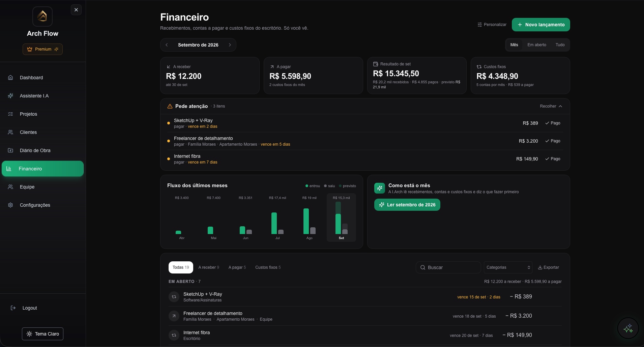Viewport: 644px width, 347px height.
Task: Switch to the A pagar tab
Action: [x=237, y=267]
